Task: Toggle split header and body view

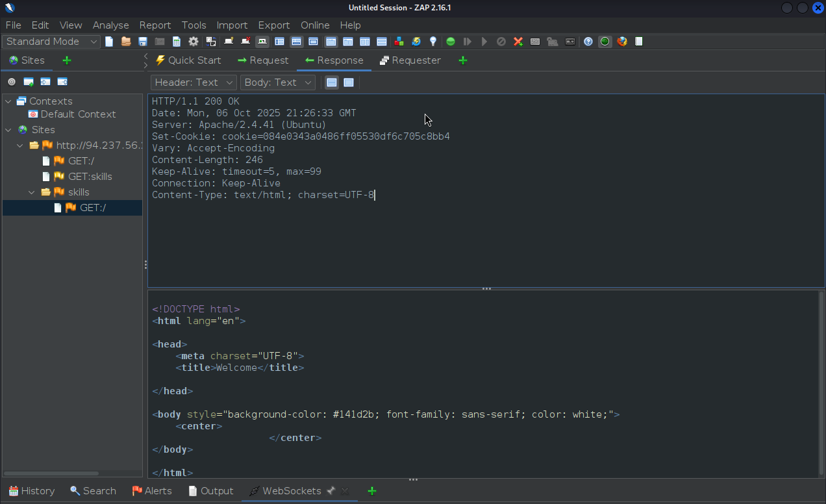Action: 332,82
